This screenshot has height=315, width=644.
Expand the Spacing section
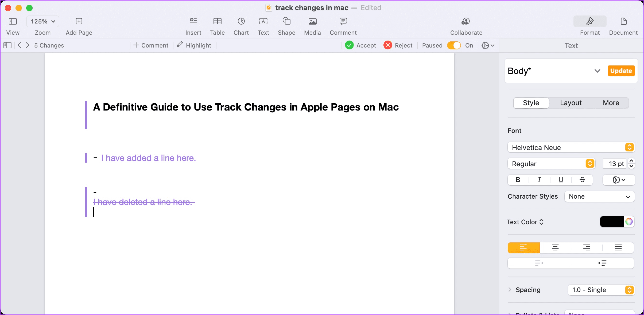point(510,290)
